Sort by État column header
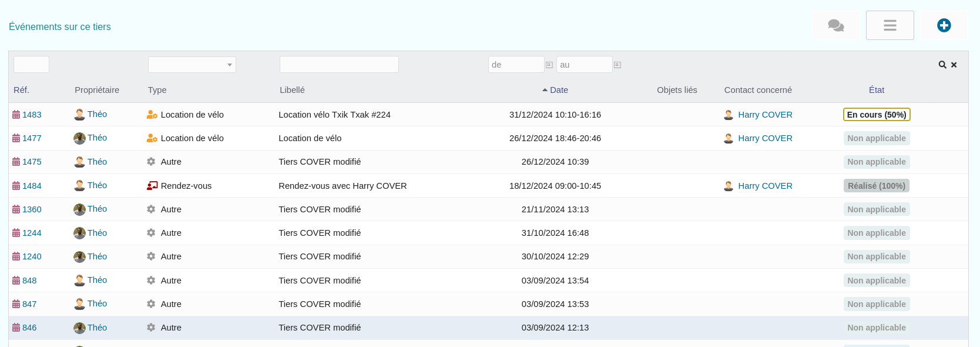This screenshot has width=980, height=347. pos(876,90)
